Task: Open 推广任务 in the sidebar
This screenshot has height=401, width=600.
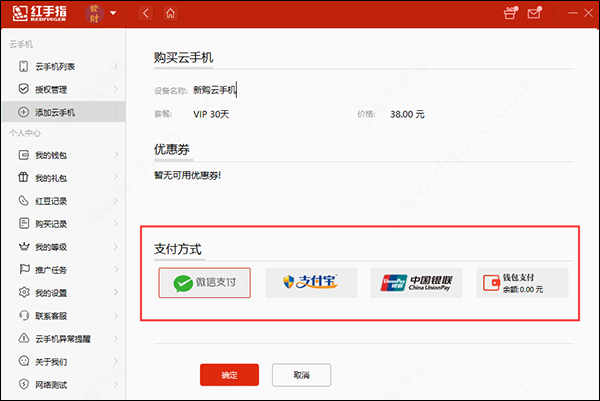Action: (64, 269)
